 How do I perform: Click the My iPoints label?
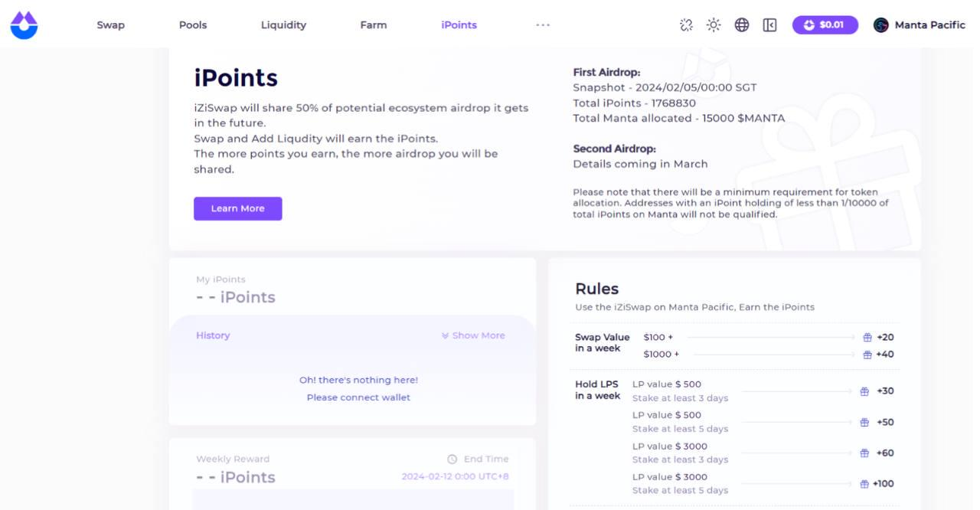[x=220, y=280]
